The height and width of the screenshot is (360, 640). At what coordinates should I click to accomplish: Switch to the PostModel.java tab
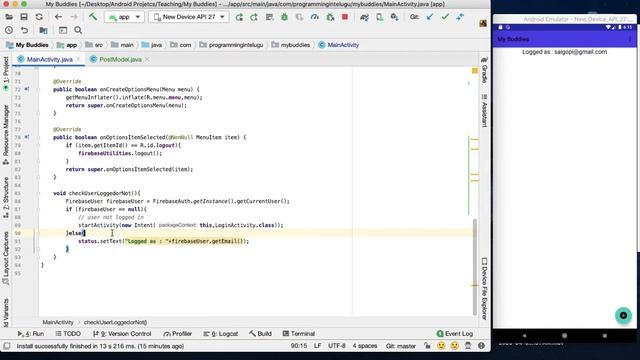[120, 60]
